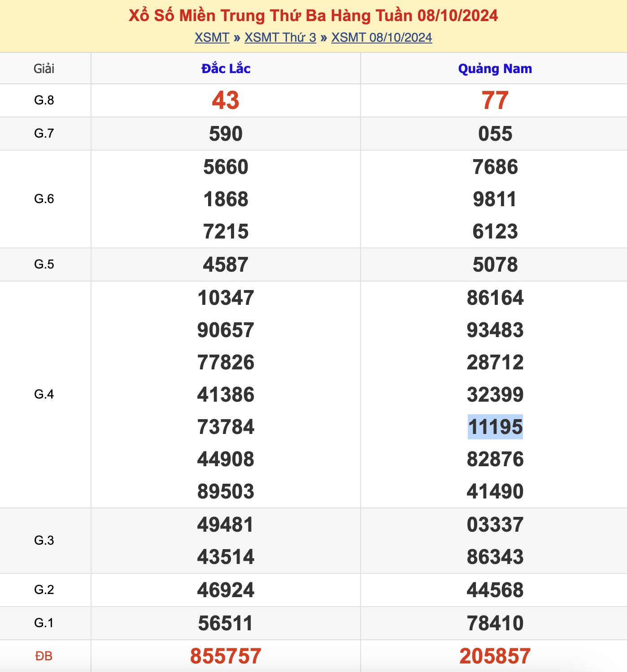This screenshot has height=672, width=627.
Task: Select the number 78410
Action: [x=495, y=623]
